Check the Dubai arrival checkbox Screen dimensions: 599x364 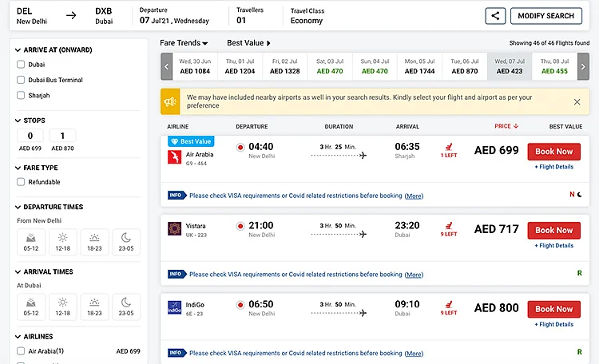click(21, 64)
